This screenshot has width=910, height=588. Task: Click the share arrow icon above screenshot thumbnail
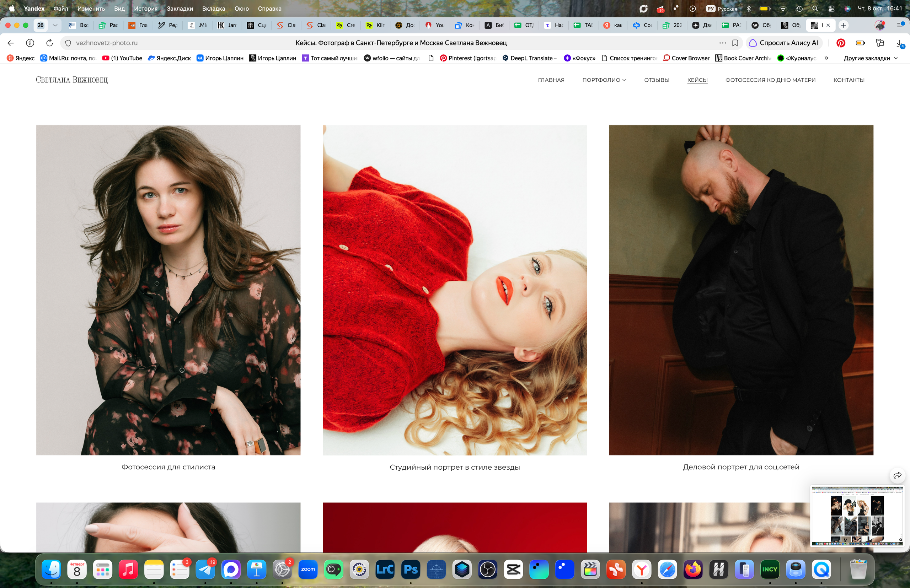[x=898, y=475]
